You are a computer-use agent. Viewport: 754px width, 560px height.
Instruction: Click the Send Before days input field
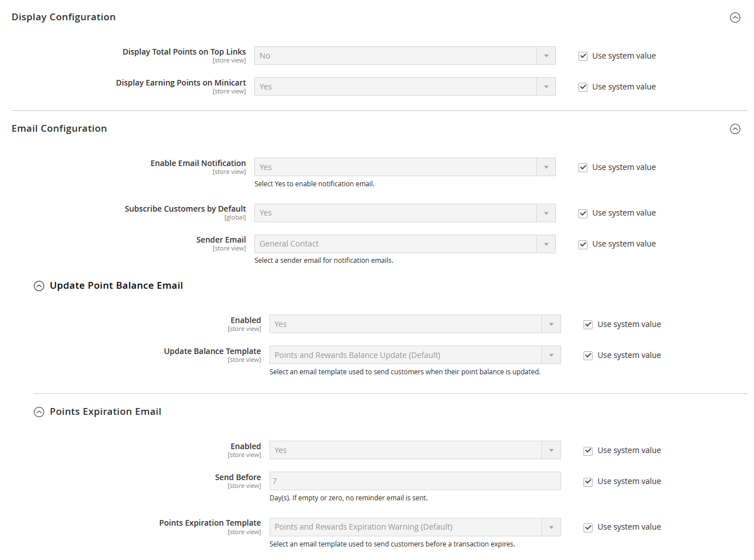tap(415, 481)
